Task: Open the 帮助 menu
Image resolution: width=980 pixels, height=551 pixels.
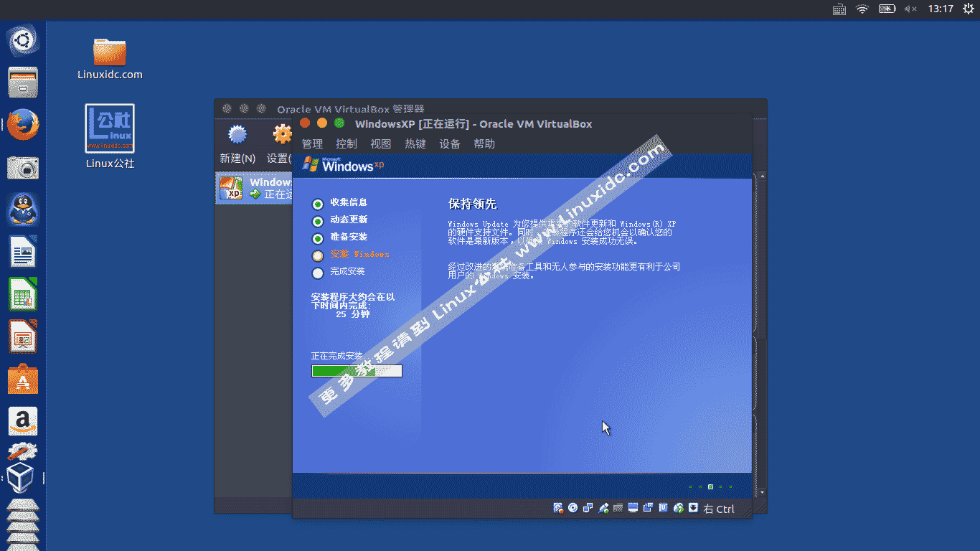Action: pos(484,143)
